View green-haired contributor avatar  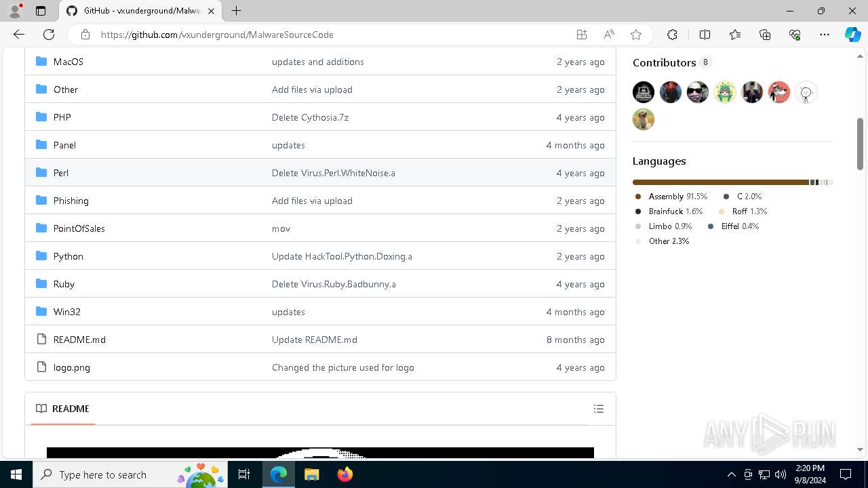pos(725,92)
